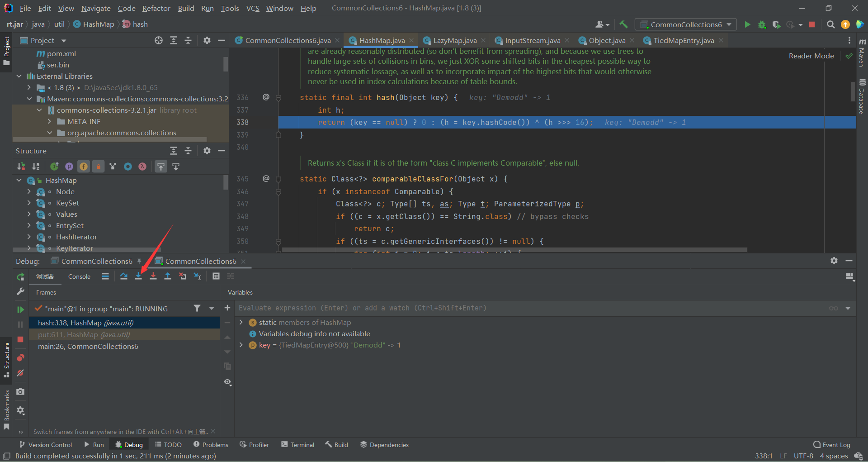Open Event Log in status bar

831,445
